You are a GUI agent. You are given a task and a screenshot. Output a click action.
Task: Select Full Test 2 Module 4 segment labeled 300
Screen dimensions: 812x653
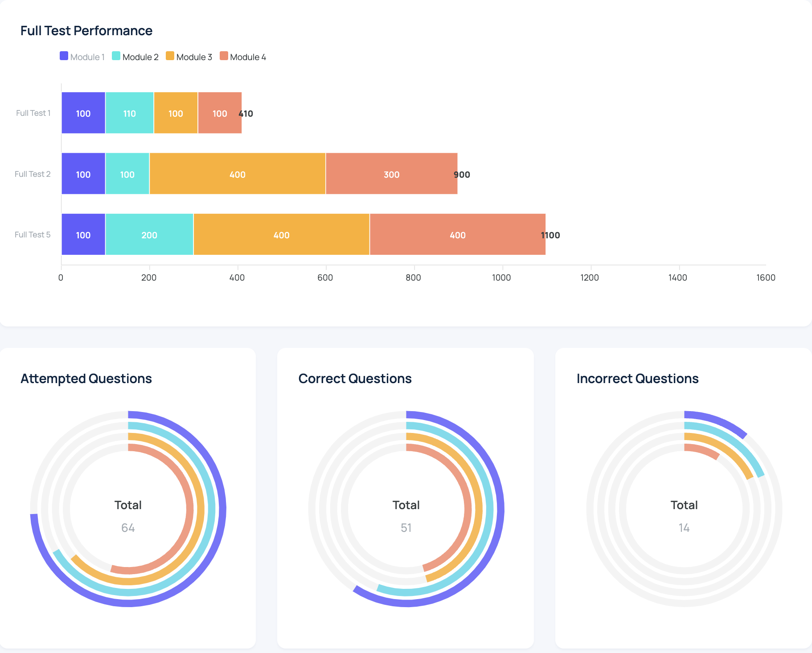392,174
